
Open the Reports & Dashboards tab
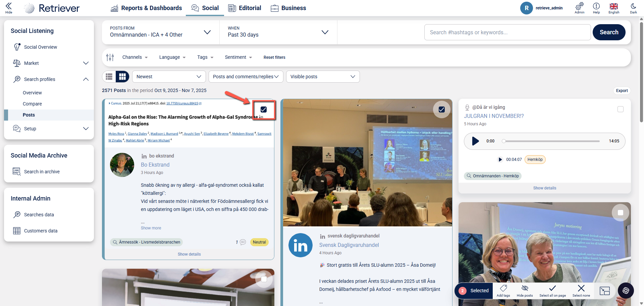pyautogui.click(x=146, y=8)
